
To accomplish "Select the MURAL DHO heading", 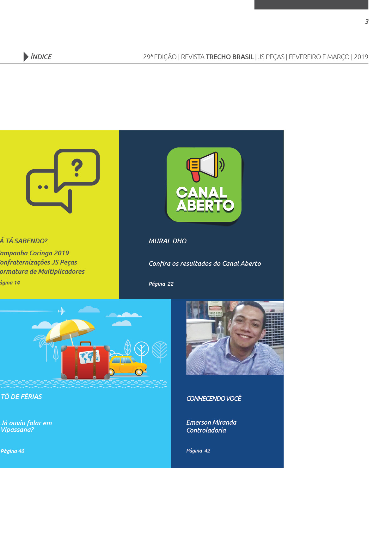I will coord(168,241).
